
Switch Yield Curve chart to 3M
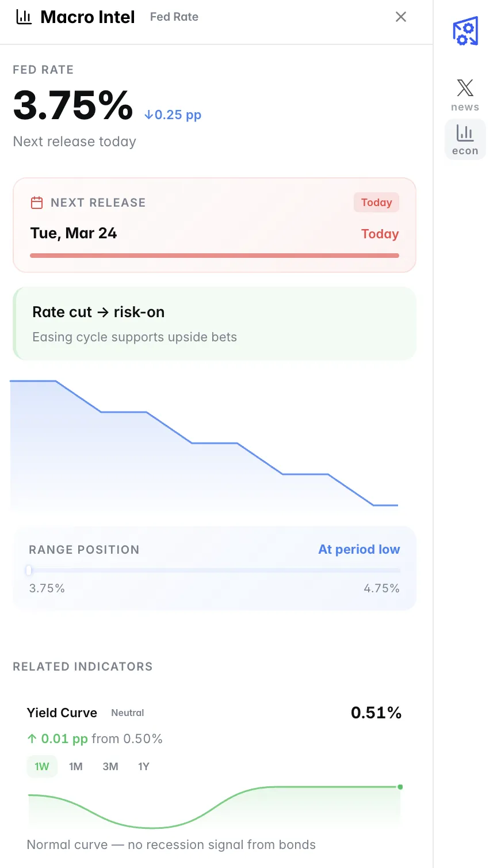(x=110, y=766)
